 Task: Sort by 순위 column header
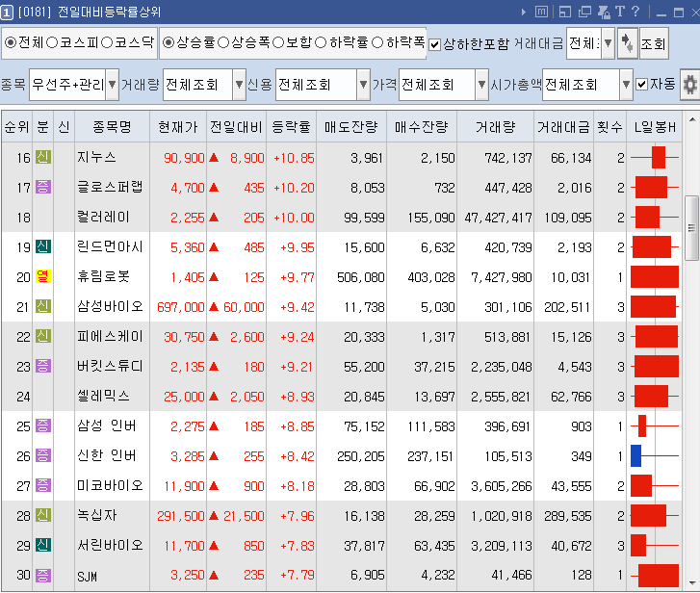(x=17, y=127)
